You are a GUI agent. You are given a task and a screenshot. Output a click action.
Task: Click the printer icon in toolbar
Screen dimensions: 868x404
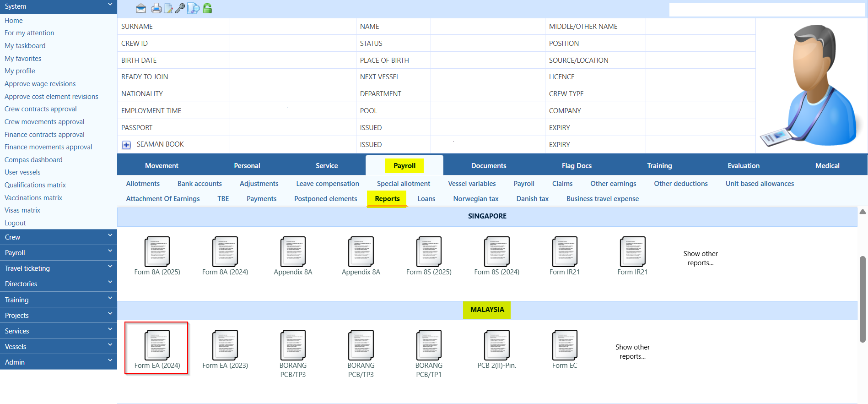pos(156,8)
